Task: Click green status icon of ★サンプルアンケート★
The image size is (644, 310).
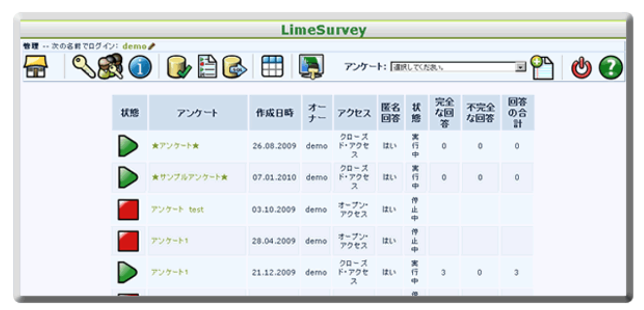Action: pos(129,177)
